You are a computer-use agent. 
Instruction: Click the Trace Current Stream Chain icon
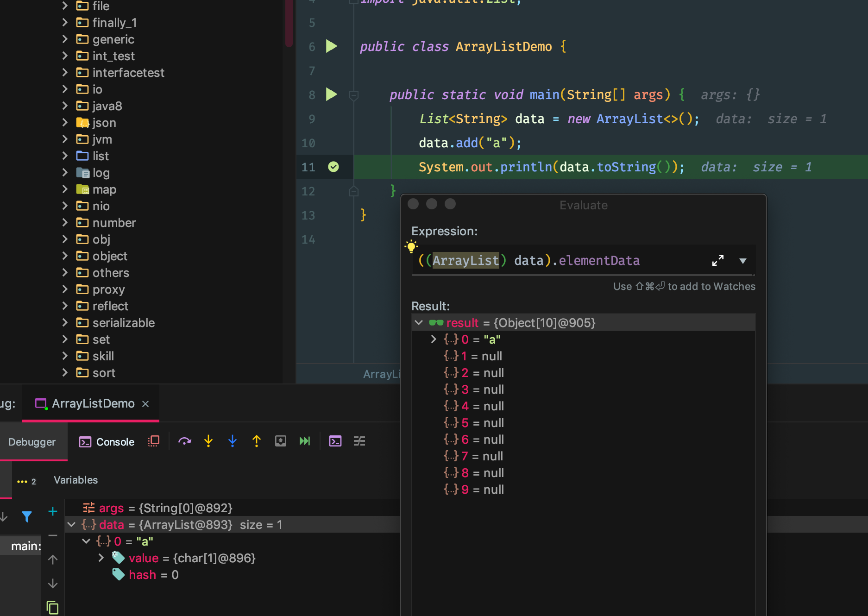click(359, 441)
